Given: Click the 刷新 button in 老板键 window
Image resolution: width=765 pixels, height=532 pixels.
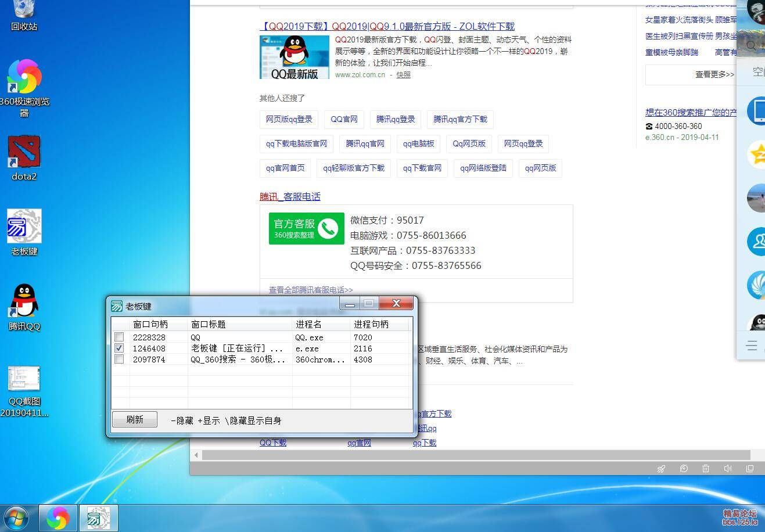Looking at the screenshot, I should (134, 419).
